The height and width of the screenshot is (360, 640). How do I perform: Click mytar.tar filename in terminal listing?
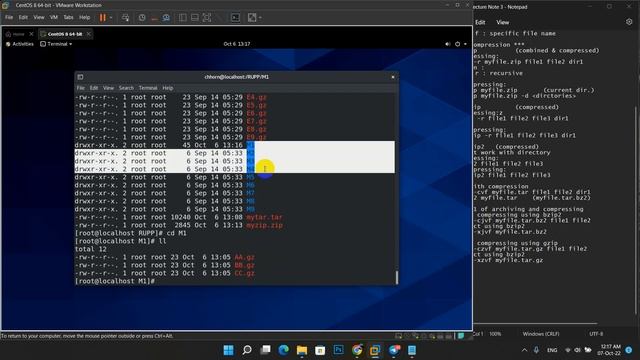[264, 217]
